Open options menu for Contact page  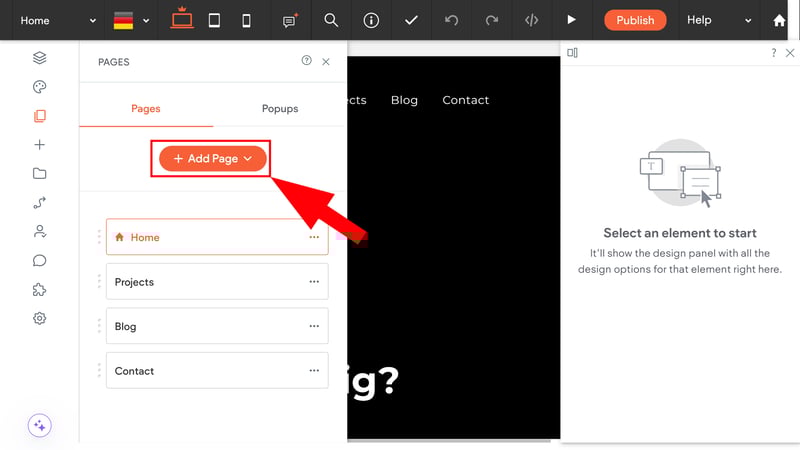314,370
